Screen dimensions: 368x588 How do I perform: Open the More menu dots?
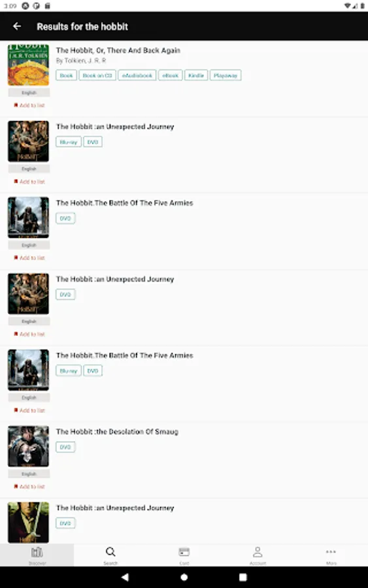pos(331,555)
